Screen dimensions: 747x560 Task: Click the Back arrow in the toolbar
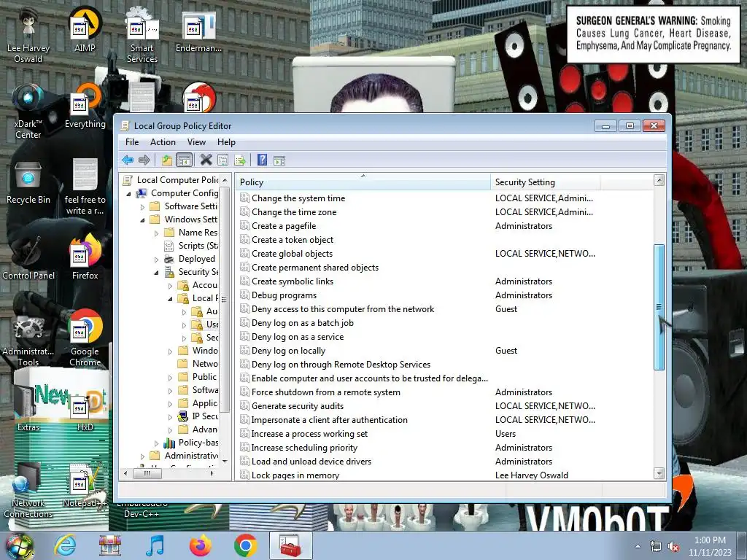coord(127,160)
